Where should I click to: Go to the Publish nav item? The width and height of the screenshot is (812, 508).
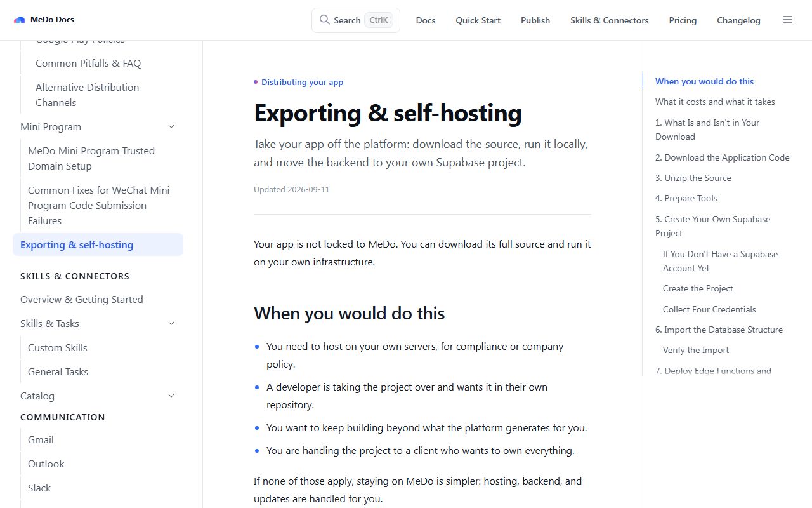pos(535,20)
